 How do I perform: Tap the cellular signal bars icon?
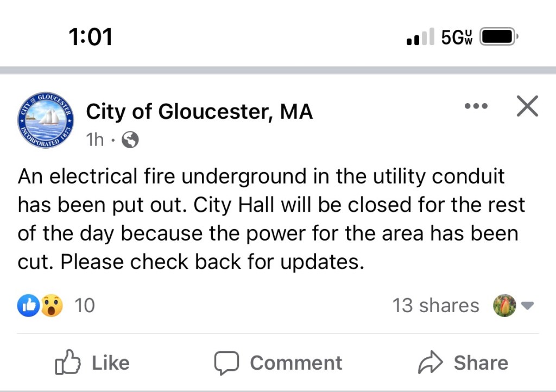420,37
